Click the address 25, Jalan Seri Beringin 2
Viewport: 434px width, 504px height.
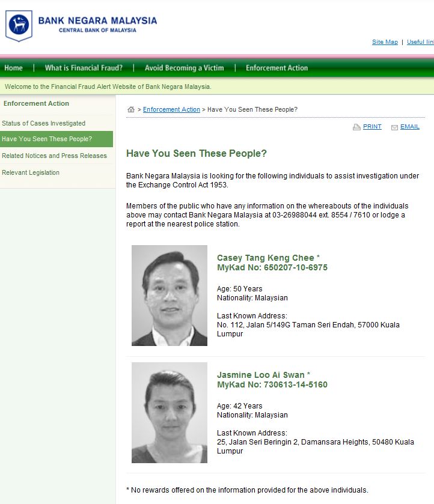pyautogui.click(x=316, y=446)
